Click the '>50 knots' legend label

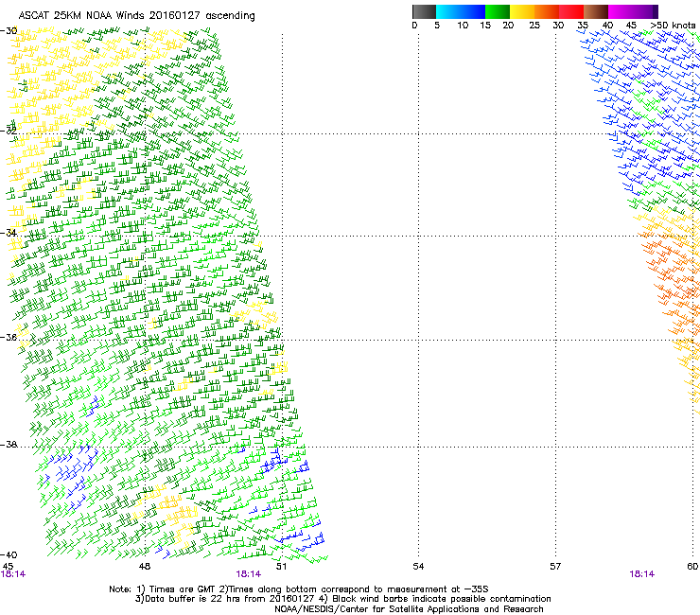pos(673,26)
